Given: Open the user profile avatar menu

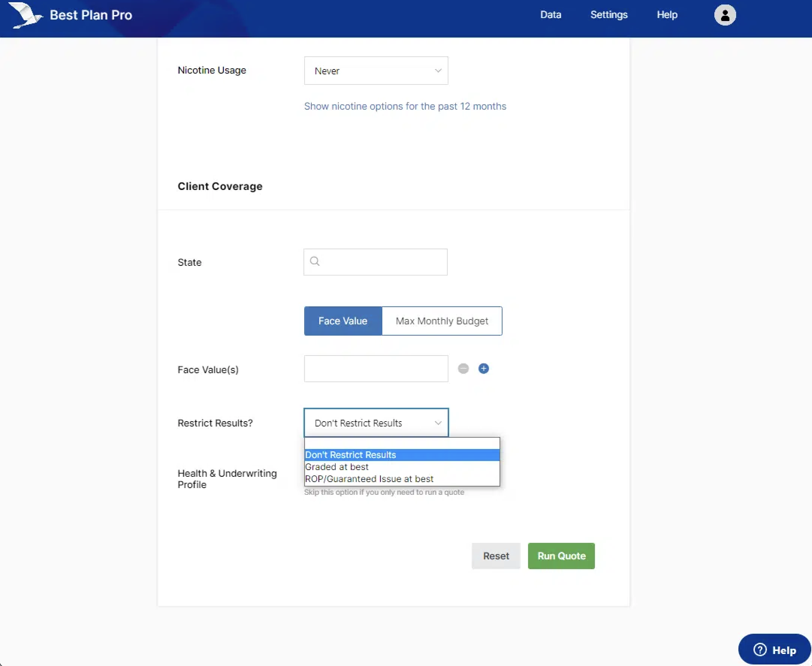Looking at the screenshot, I should 724,15.
